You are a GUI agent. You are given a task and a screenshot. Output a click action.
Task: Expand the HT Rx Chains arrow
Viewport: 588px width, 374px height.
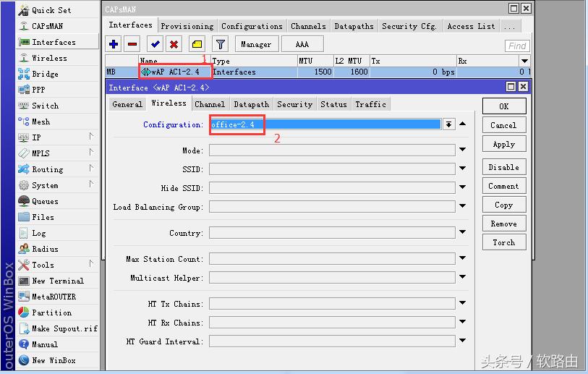coord(463,322)
